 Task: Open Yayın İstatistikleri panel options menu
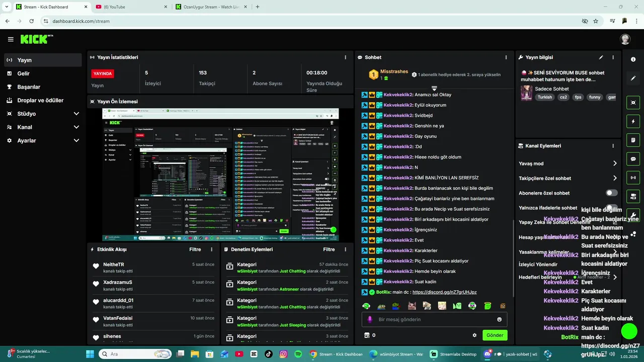point(345,57)
